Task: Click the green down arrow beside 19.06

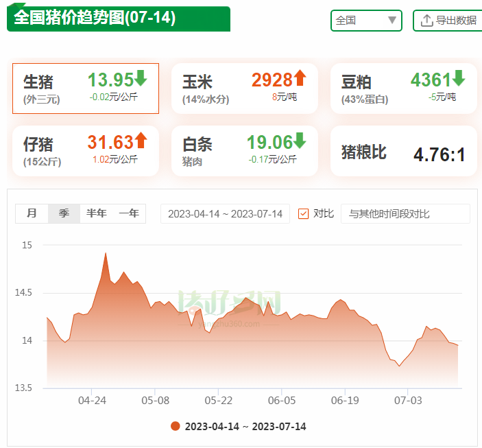Action: click(x=300, y=141)
